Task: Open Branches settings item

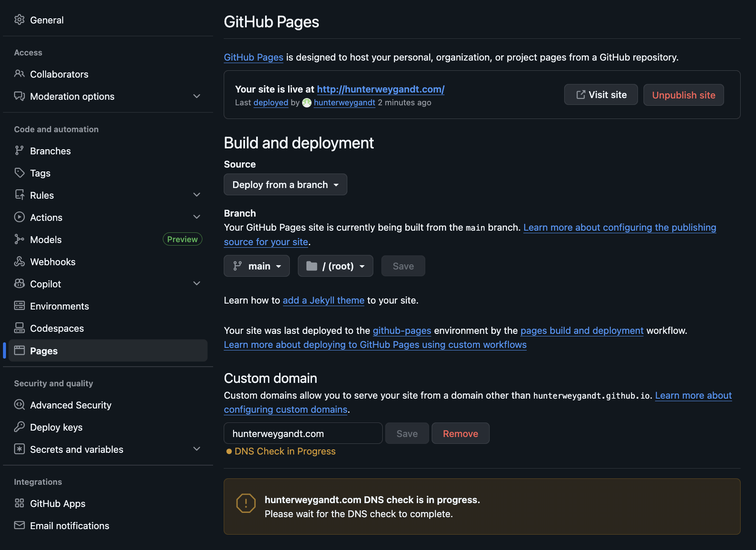Action: pyautogui.click(x=108, y=151)
